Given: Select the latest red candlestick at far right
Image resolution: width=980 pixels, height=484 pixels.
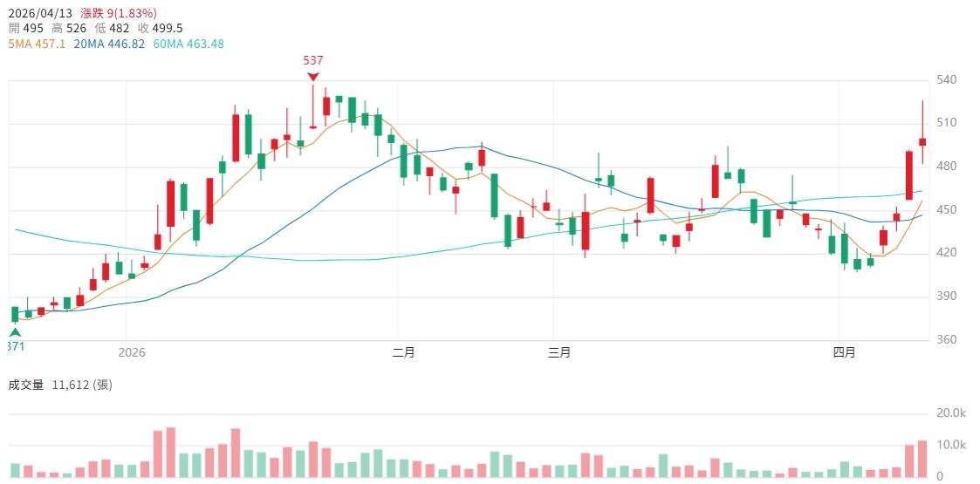Looking at the screenshot, I should pyautogui.click(x=922, y=141).
